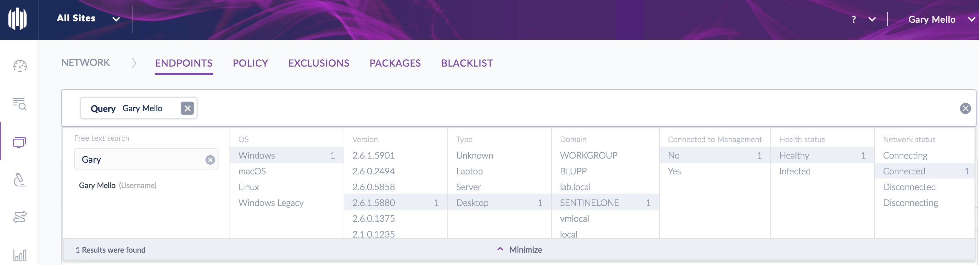Remove the Gary Mello query chip
980x265 pixels.
(187, 108)
